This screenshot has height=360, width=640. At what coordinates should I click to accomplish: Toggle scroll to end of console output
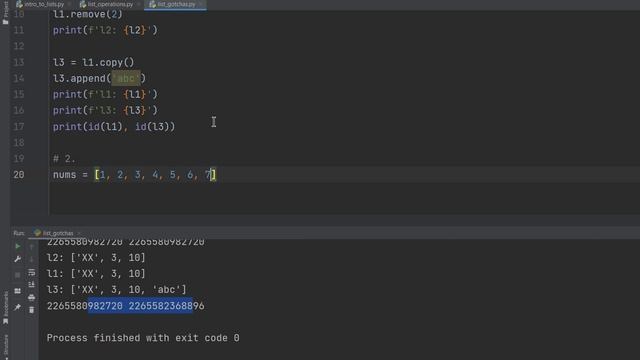31,284
